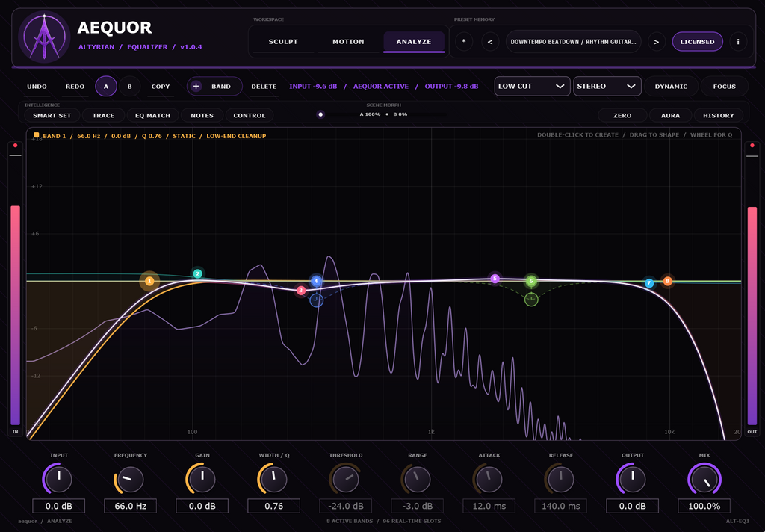Click DELETE to remove band
765x532 pixels.
[x=264, y=87]
